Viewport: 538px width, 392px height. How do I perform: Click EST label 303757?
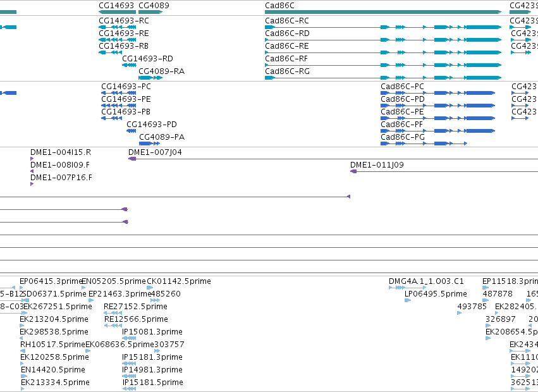click(169, 345)
